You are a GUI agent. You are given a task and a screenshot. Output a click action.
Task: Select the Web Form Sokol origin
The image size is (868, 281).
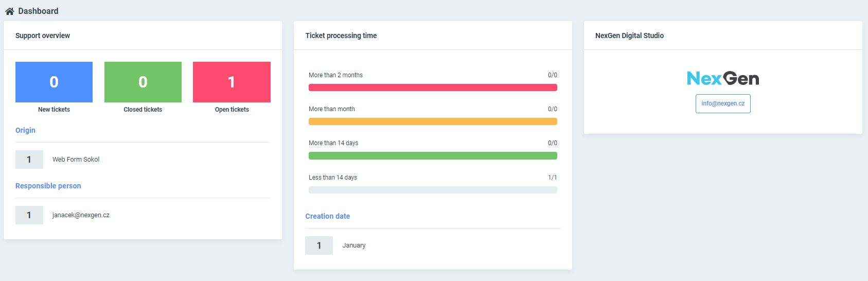click(76, 160)
